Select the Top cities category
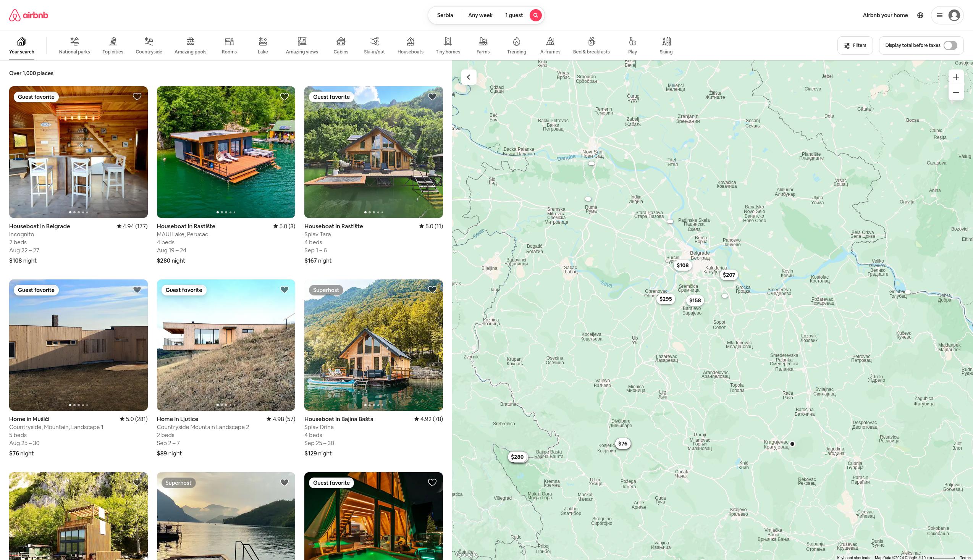 point(113,45)
